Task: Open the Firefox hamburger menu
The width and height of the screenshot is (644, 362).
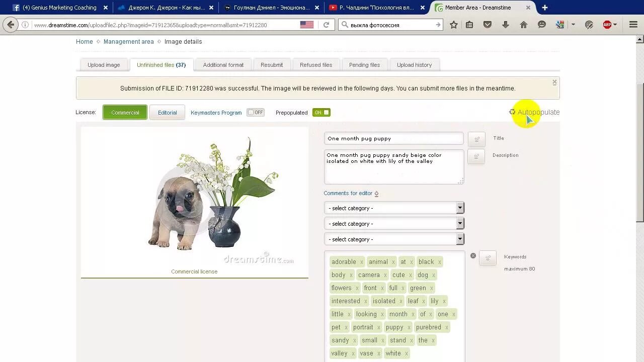Action: pos(633,25)
